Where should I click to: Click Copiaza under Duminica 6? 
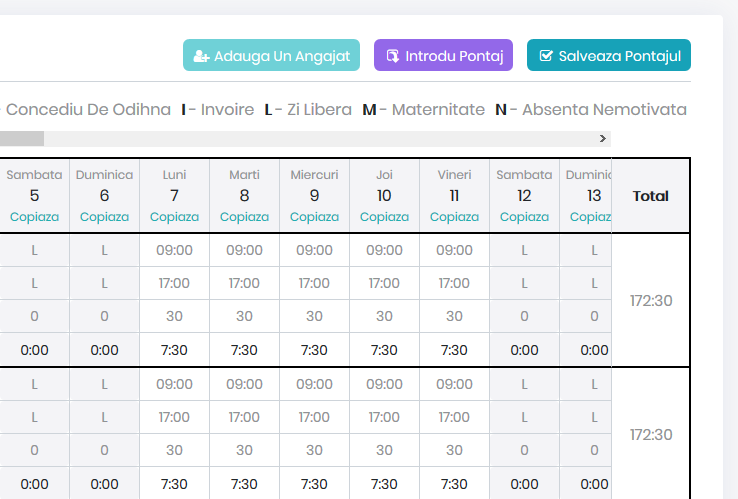pos(104,217)
